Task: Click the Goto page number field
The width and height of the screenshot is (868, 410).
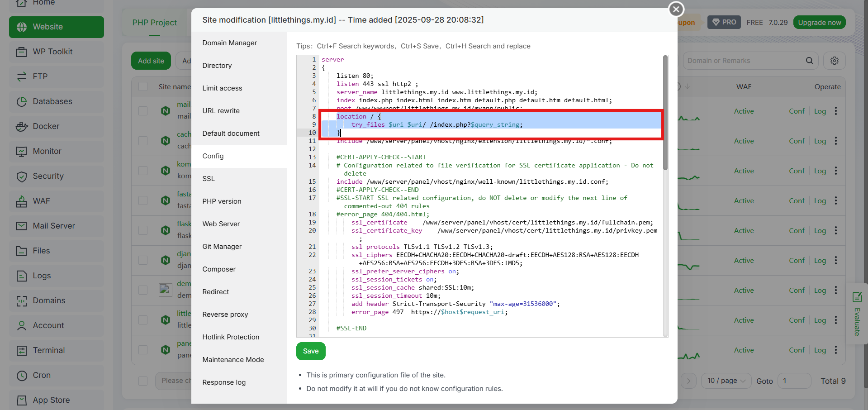Action: pyautogui.click(x=794, y=381)
